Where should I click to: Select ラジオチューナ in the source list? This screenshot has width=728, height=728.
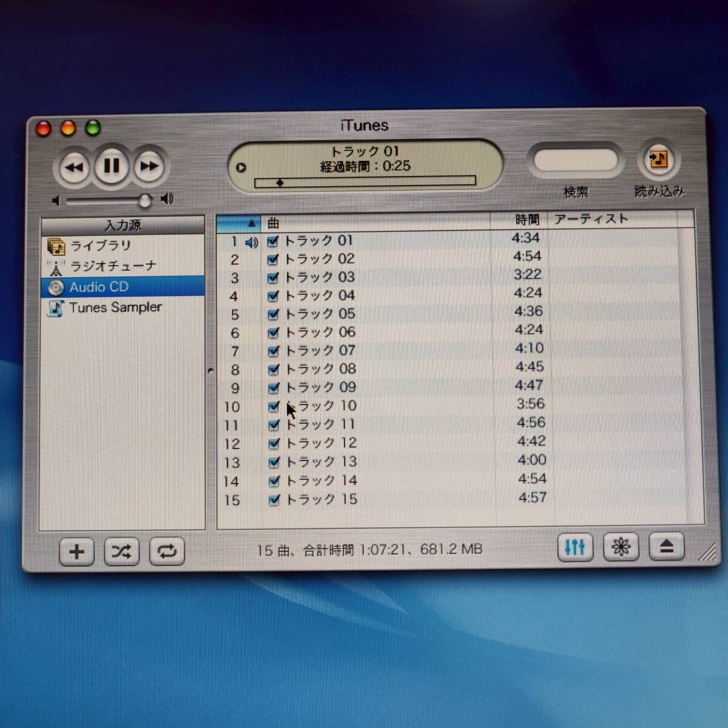123,266
